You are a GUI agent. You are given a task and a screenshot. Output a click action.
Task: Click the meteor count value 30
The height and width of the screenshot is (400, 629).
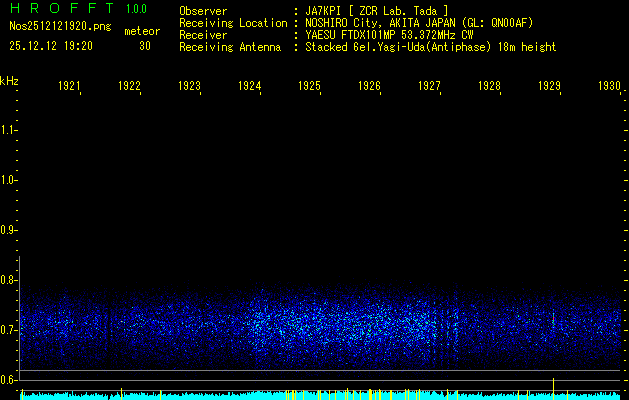point(145,46)
